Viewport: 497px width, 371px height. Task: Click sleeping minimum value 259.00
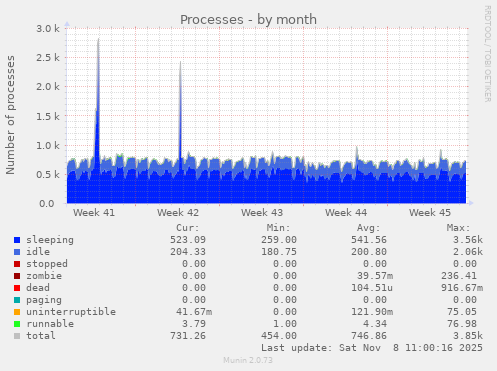click(279, 240)
